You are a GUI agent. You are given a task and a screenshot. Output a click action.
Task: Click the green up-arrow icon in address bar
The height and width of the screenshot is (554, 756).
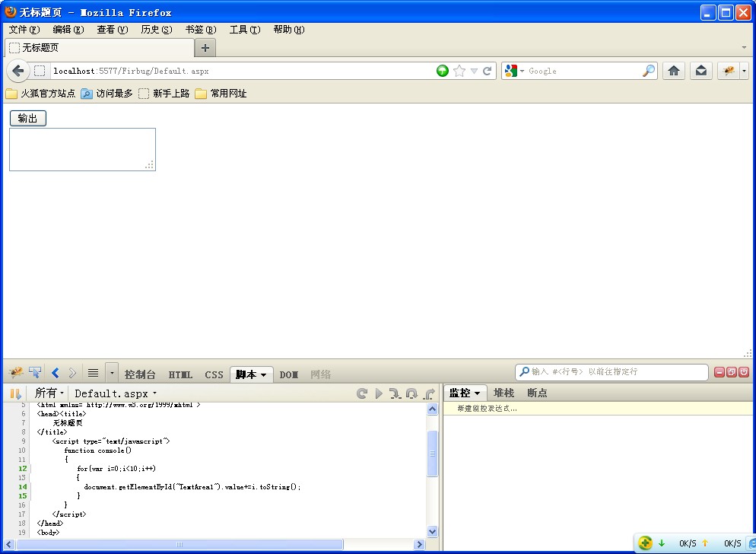pos(443,71)
